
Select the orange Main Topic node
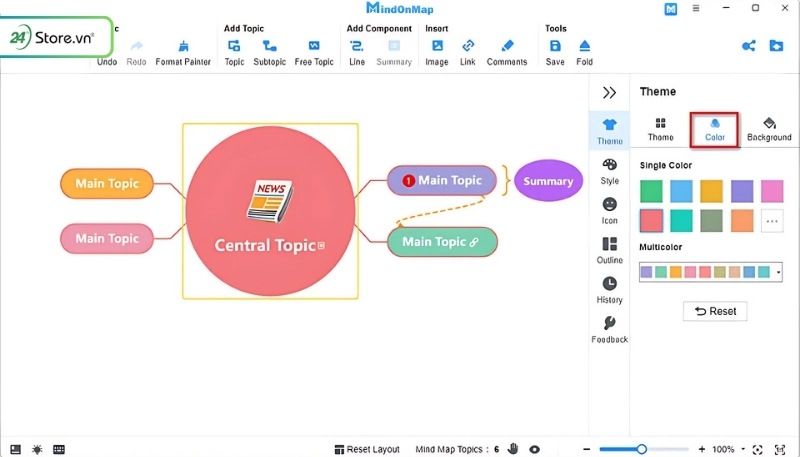tap(107, 184)
